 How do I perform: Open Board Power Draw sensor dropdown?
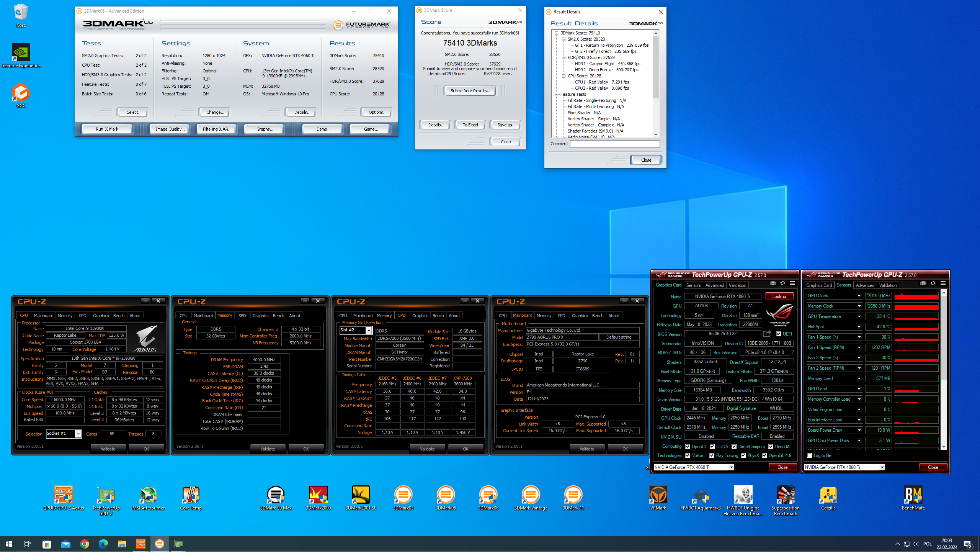[x=859, y=430]
